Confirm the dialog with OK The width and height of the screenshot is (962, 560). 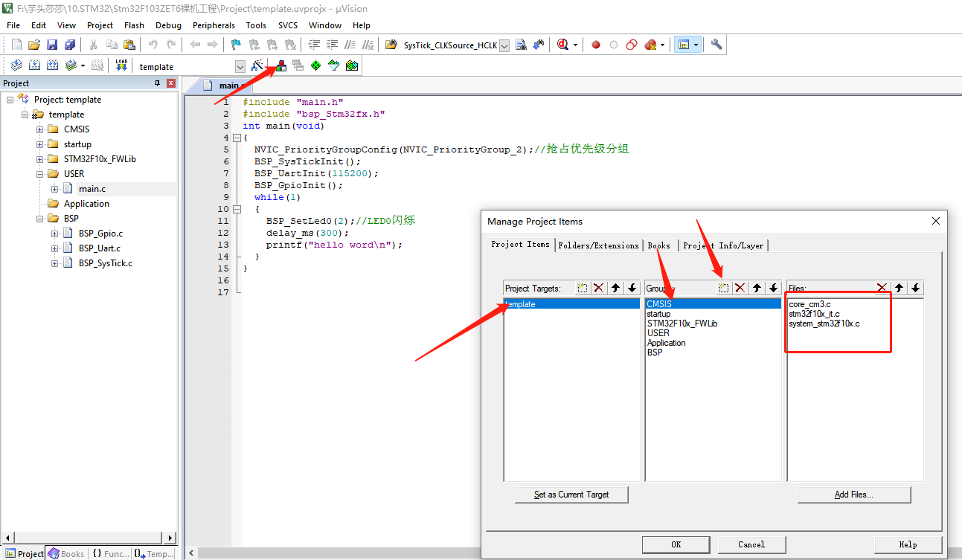point(676,544)
